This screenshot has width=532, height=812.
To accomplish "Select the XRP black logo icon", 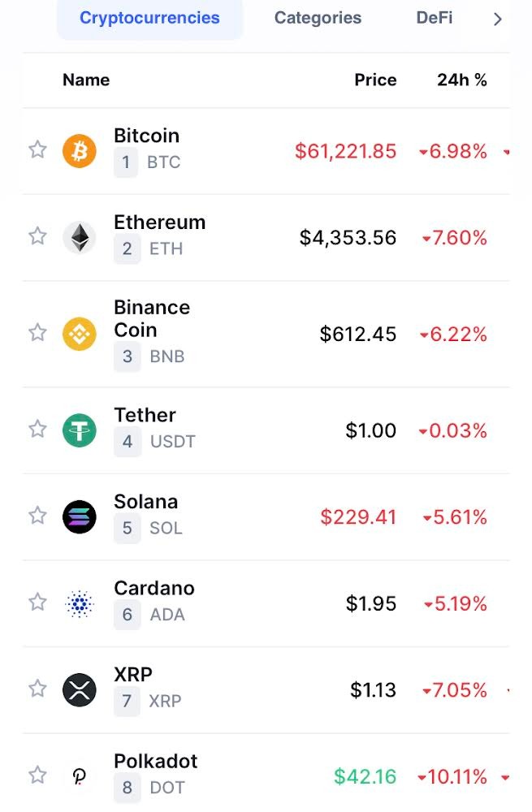I will (x=80, y=689).
